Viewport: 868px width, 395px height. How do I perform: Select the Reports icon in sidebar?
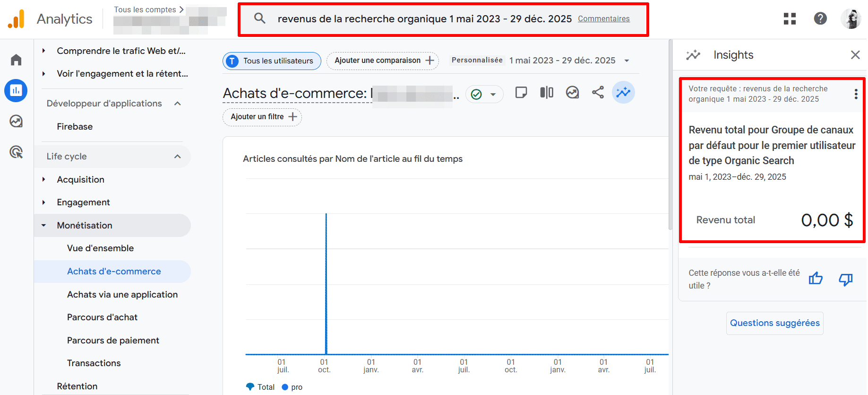tap(16, 90)
